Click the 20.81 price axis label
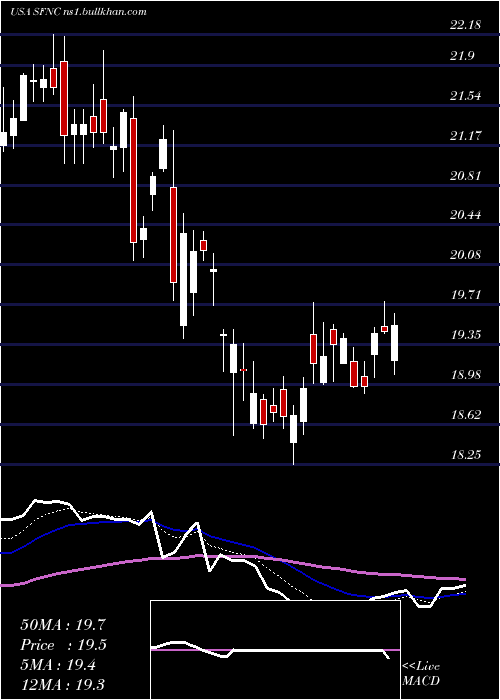The image size is (500, 700). click(x=466, y=175)
